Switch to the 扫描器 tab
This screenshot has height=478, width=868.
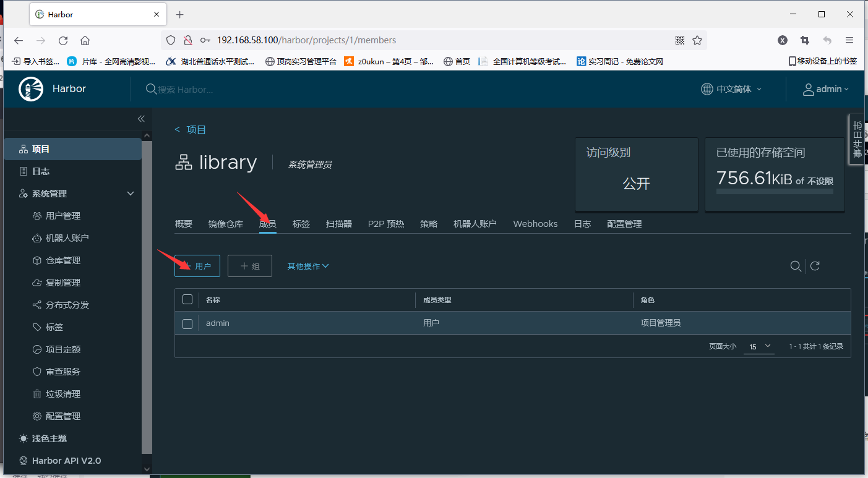point(339,224)
